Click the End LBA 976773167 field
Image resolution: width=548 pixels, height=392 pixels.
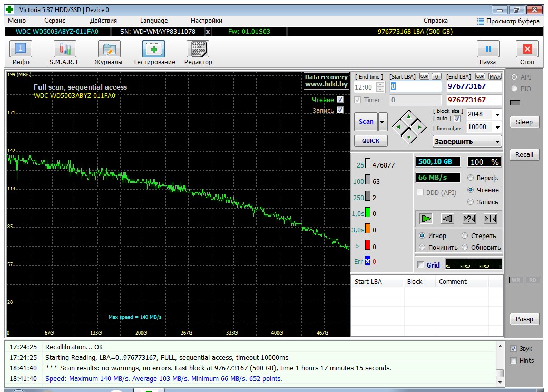click(474, 86)
